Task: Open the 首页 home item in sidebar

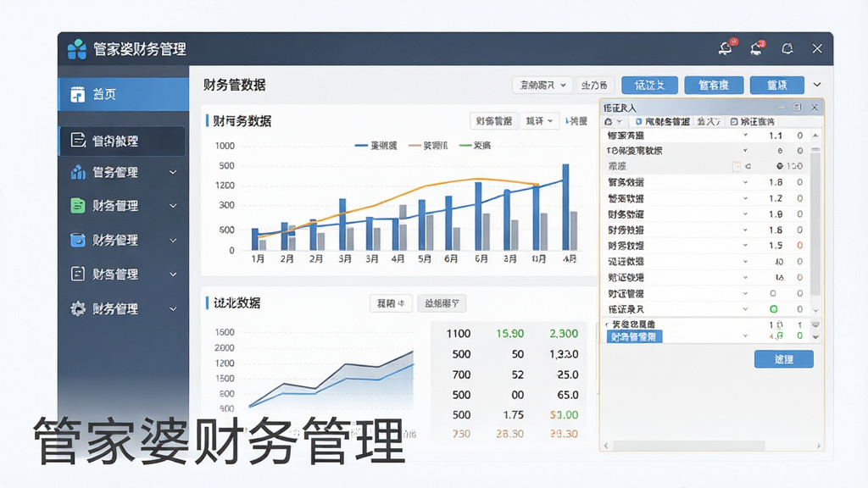Action: pos(124,94)
